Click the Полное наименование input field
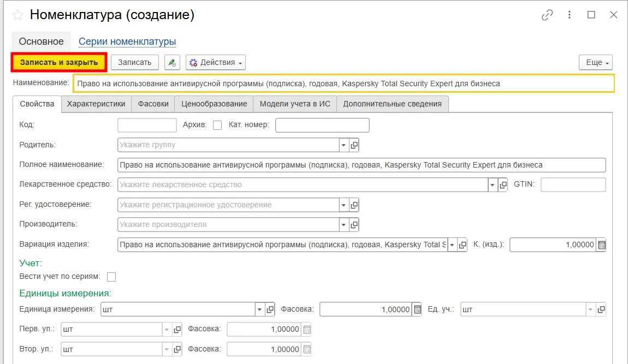The width and height of the screenshot is (628, 364). click(362, 165)
